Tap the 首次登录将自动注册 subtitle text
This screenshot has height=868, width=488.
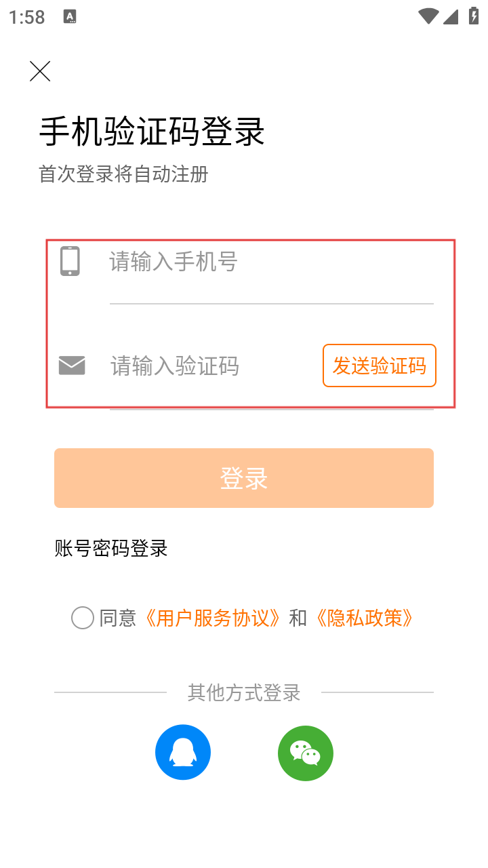pos(123,174)
